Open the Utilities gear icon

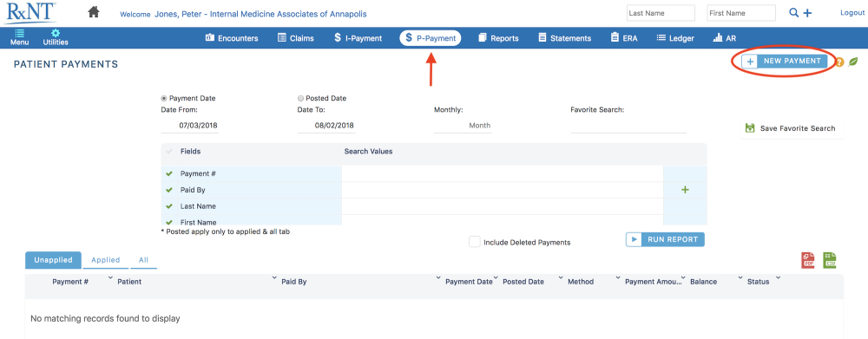(x=56, y=33)
